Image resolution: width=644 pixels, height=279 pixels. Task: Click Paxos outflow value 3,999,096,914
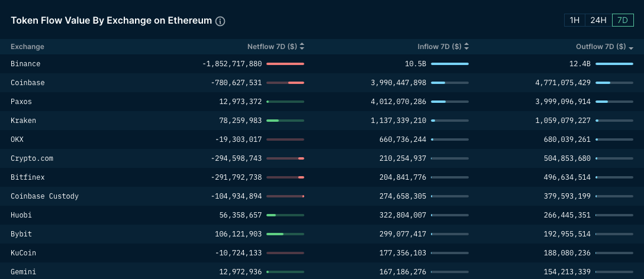pos(563,102)
